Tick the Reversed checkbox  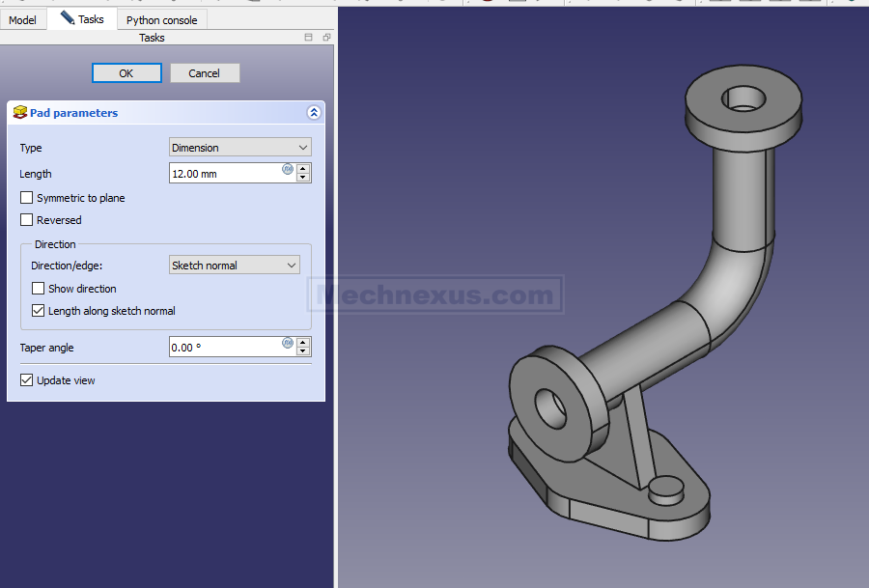[x=27, y=220]
